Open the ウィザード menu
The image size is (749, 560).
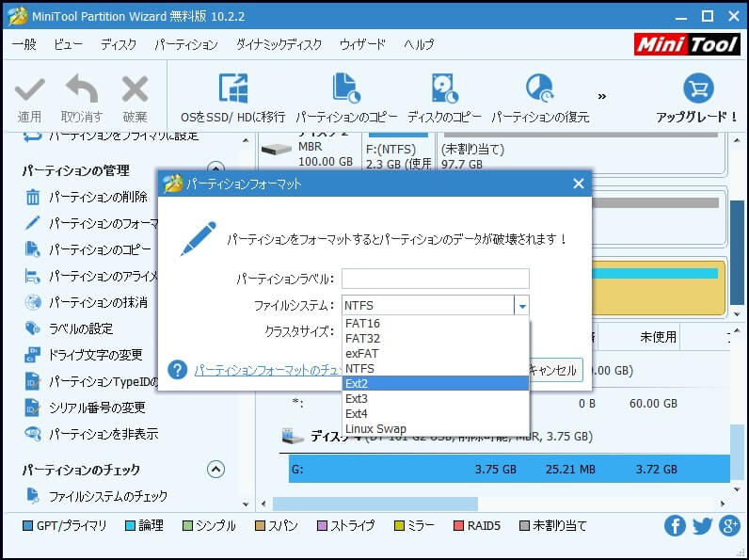pyautogui.click(x=362, y=44)
